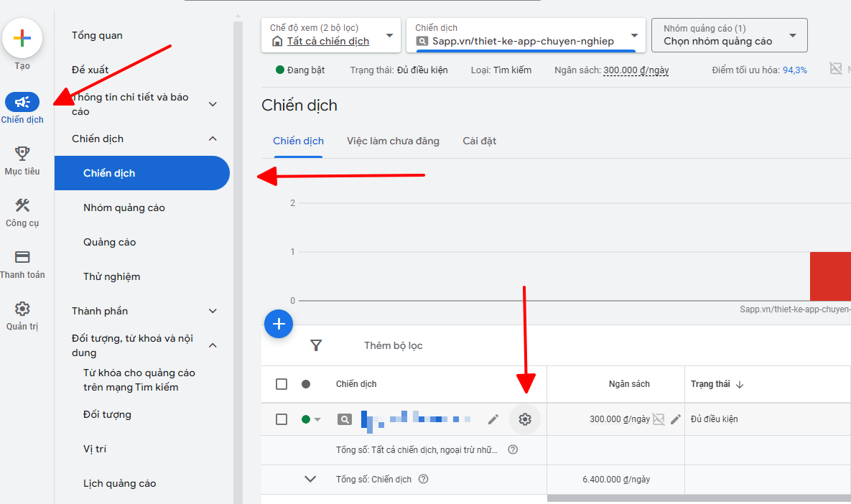
Task: Open Quảng cáo in the sidebar
Action: pyautogui.click(x=110, y=242)
